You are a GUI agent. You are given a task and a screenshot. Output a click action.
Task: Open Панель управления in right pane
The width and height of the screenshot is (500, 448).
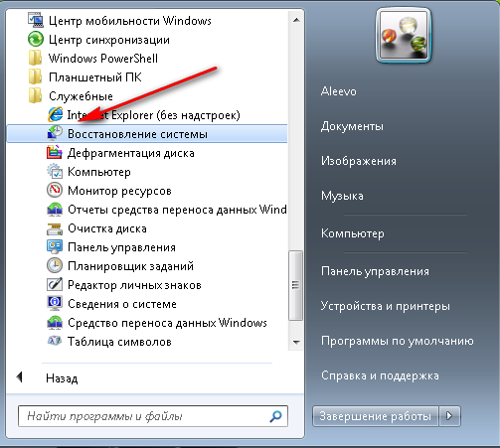375,271
